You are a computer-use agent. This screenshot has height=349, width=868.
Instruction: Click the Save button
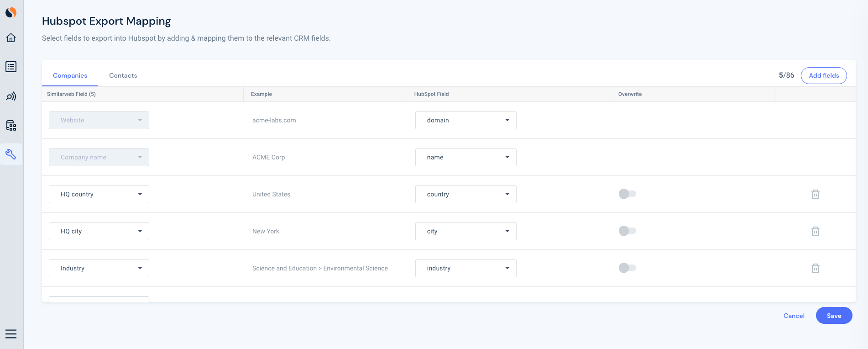[x=834, y=316]
